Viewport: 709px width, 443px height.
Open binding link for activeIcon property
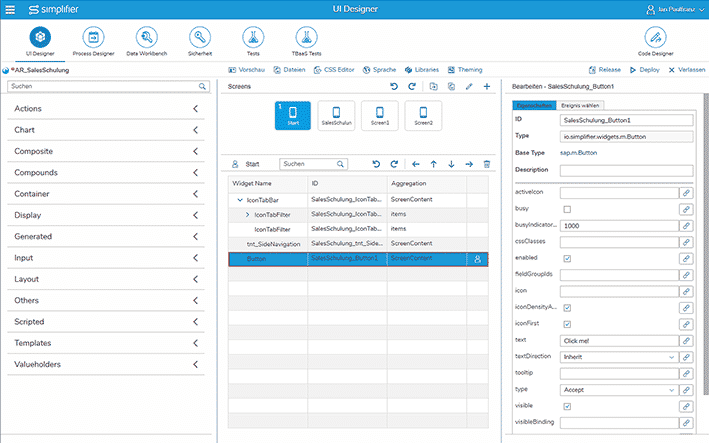click(686, 193)
